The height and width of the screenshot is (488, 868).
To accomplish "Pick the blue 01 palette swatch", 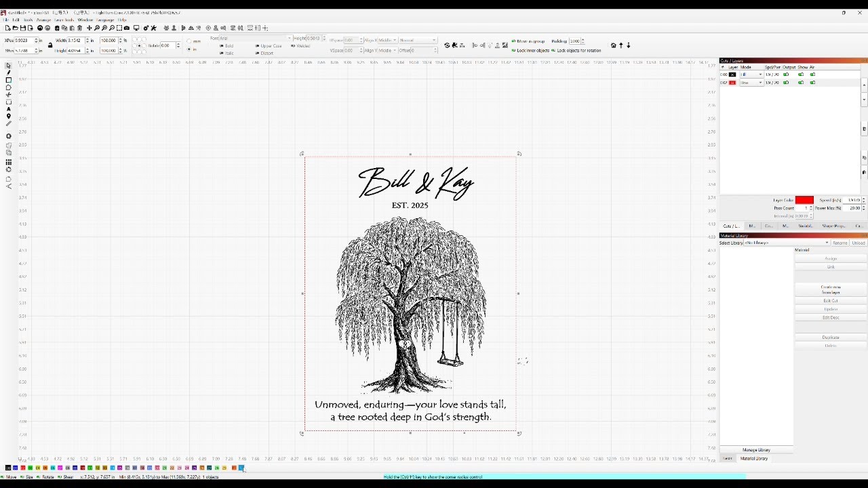I will coord(16,468).
